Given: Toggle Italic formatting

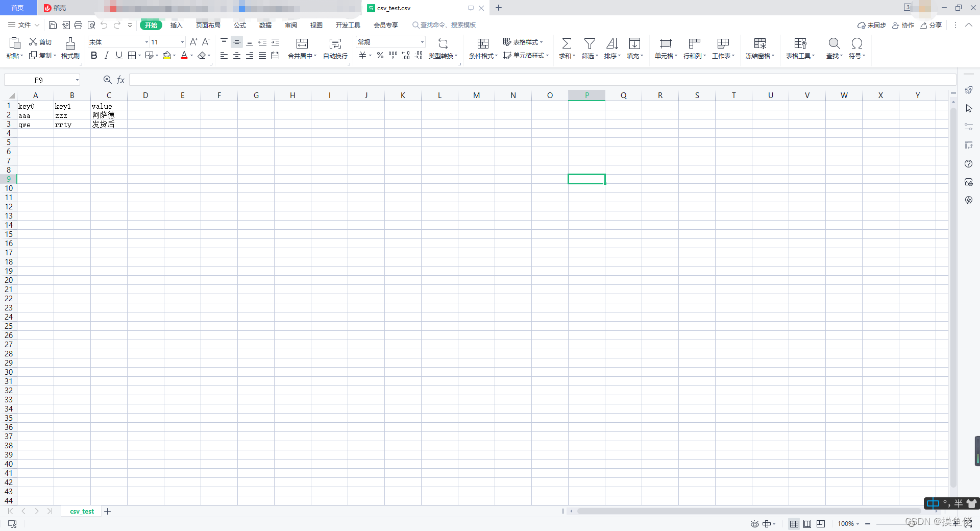Looking at the screenshot, I should coord(106,55).
